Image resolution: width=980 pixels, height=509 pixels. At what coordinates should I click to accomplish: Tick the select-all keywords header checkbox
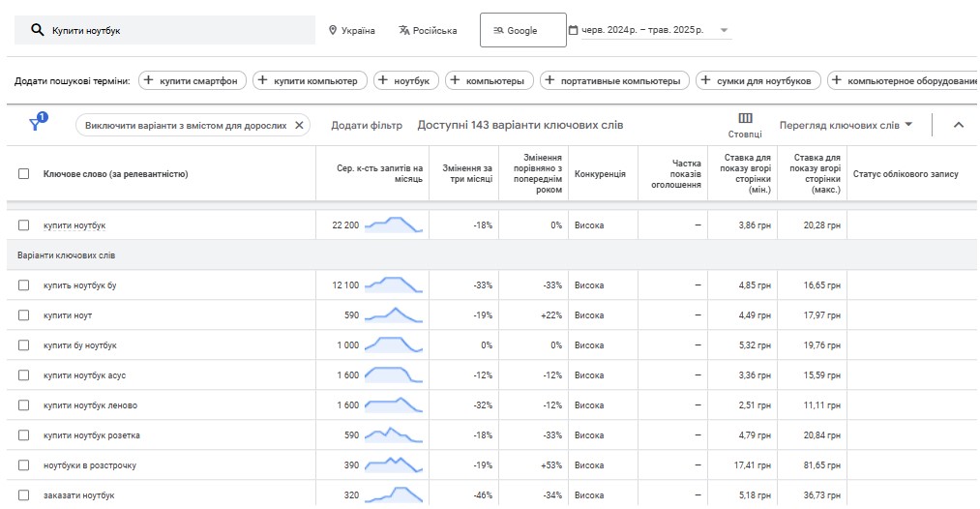tap(24, 174)
